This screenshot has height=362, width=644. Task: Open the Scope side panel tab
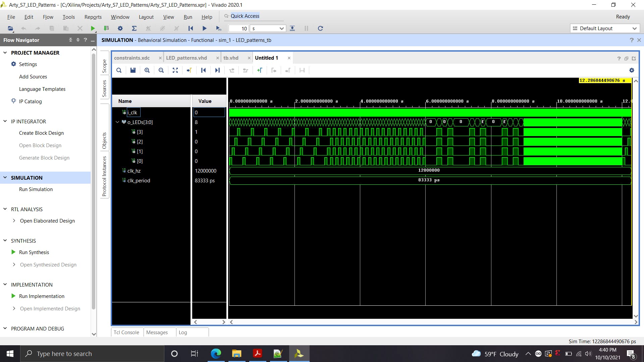point(104,66)
